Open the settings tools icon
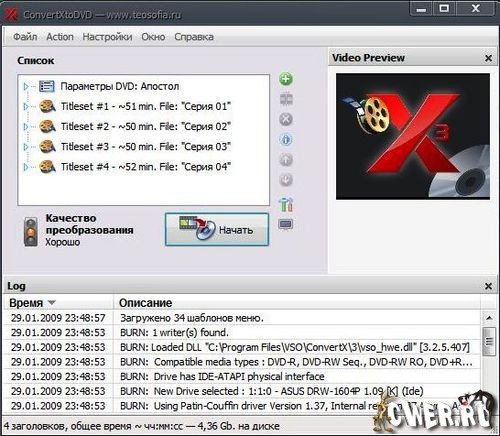This screenshot has height=436, width=500. (286, 204)
